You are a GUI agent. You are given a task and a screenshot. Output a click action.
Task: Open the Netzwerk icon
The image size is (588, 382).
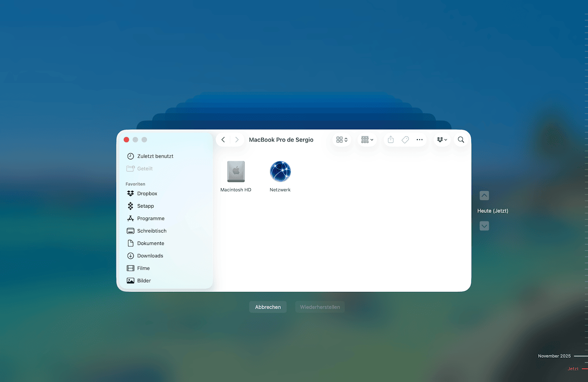[x=280, y=172]
